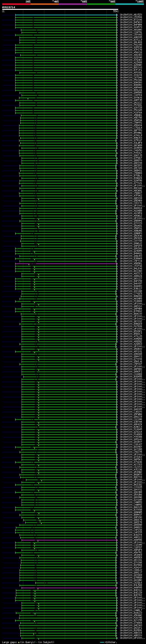146x644 pixels.
Task: Click the UniRef100_A4GXB3 label
Action: [x=131, y=55]
